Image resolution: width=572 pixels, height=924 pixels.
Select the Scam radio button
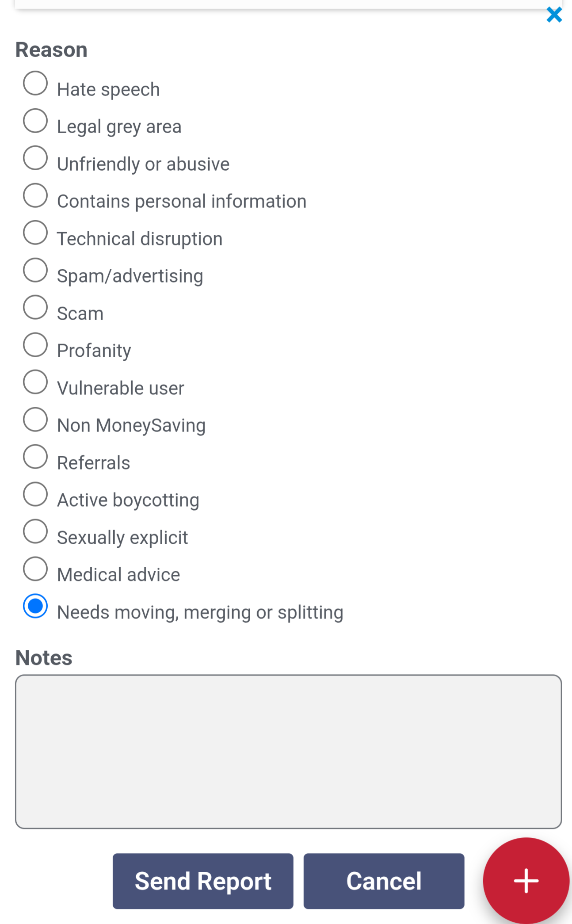[35, 307]
